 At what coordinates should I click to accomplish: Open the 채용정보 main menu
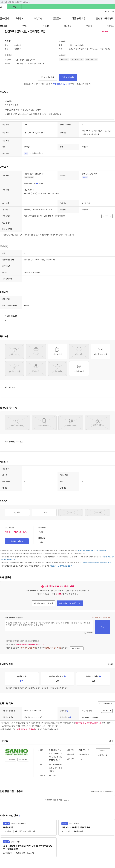19,19
